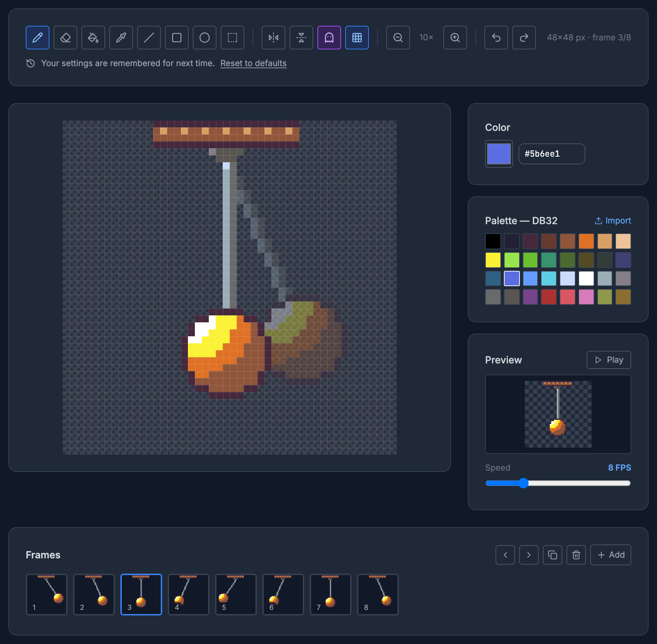Redo the last undone action
Image resolution: width=657 pixels, height=644 pixels.
pos(524,38)
